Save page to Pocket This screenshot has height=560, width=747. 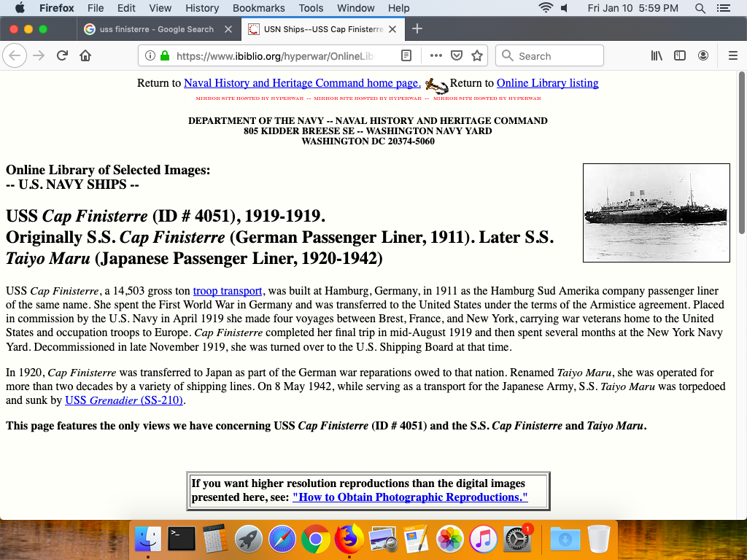457,56
